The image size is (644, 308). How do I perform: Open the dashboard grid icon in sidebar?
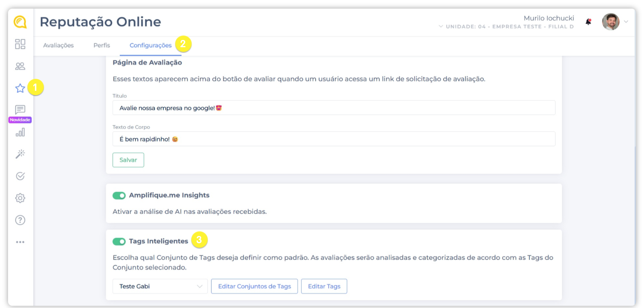pyautogui.click(x=20, y=44)
